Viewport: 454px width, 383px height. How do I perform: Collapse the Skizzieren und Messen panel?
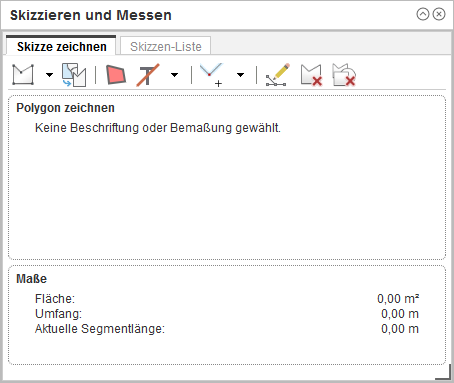(x=423, y=14)
